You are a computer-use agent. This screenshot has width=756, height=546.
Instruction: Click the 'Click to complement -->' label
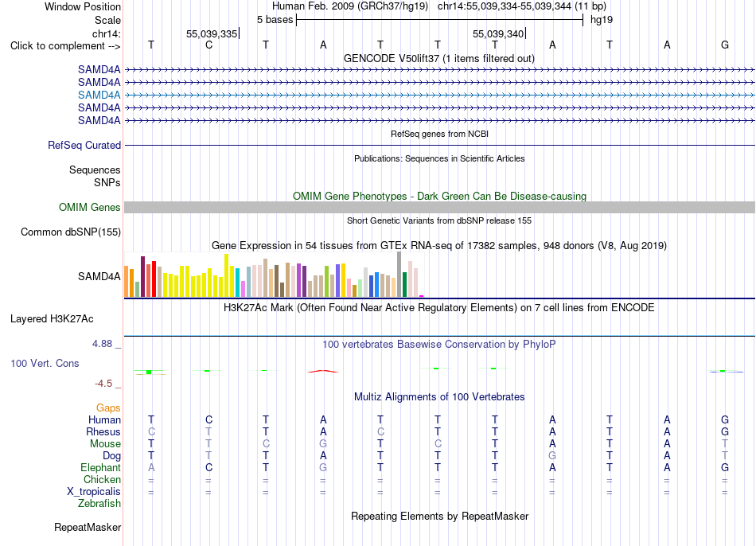point(65,46)
